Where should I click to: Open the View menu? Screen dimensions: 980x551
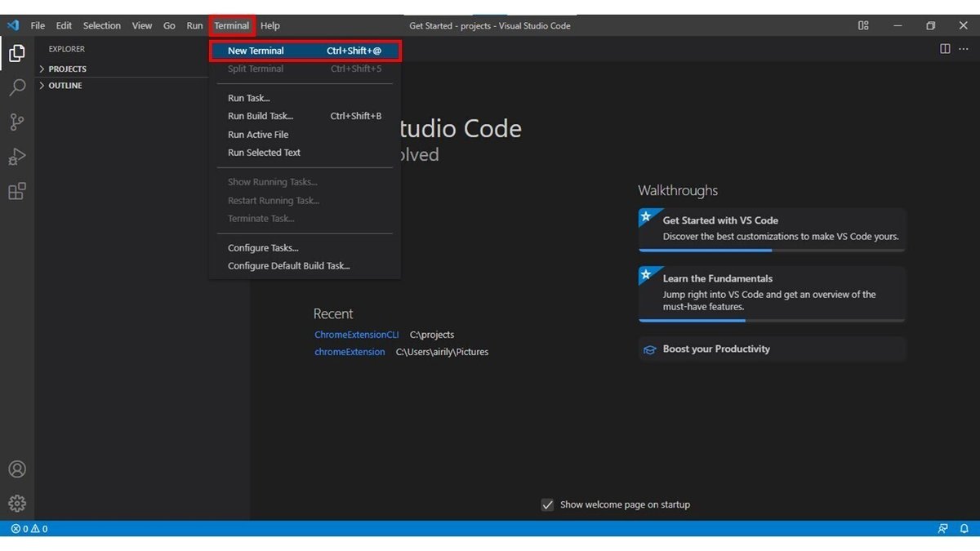[x=142, y=25]
